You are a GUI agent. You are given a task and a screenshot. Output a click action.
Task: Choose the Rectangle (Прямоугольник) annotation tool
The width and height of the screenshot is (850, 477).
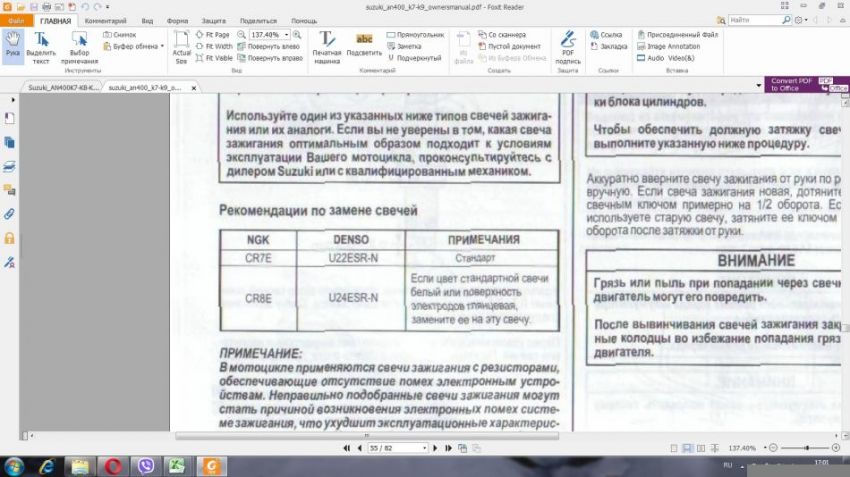point(415,35)
